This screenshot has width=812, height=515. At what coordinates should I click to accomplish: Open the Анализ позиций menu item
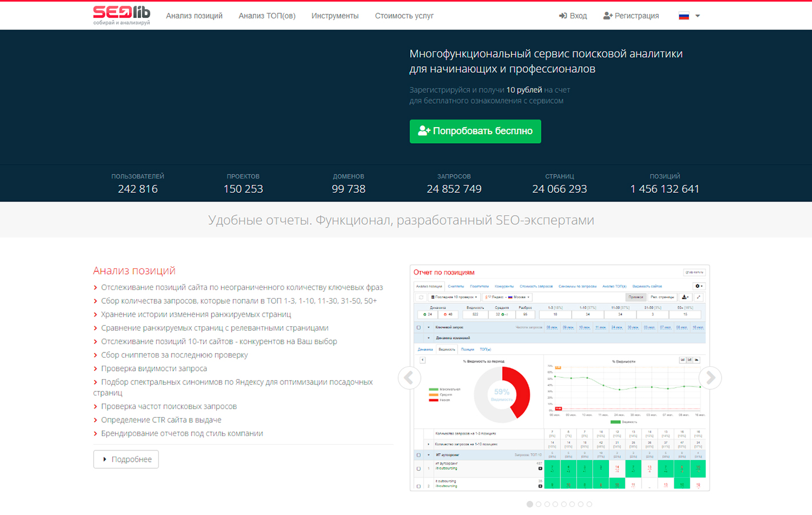pyautogui.click(x=194, y=16)
